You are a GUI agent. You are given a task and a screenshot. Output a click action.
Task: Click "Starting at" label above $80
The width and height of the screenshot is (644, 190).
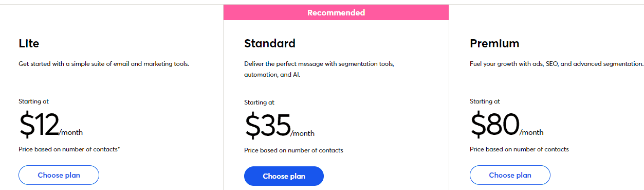pos(485,101)
